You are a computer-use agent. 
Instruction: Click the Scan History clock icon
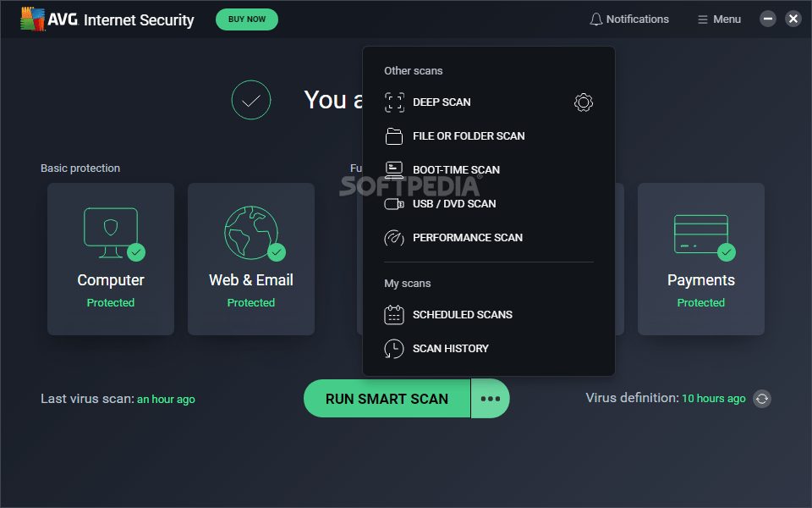click(394, 349)
